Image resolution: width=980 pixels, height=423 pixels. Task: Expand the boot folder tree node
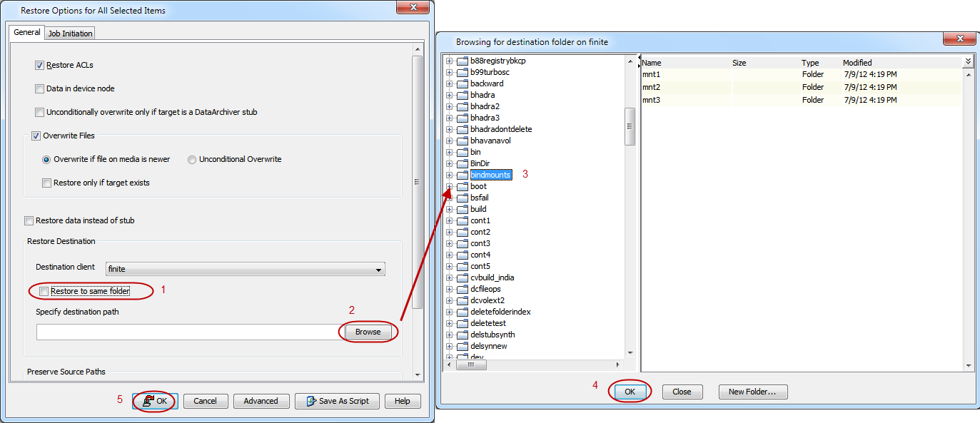pos(450,186)
